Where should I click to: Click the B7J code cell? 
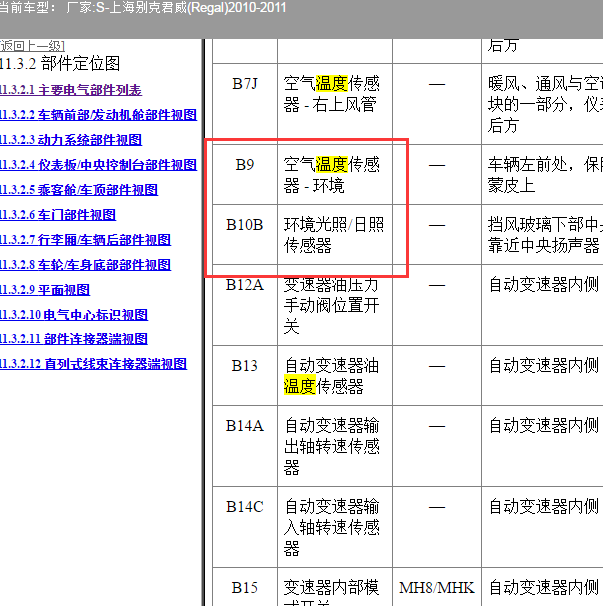(245, 104)
